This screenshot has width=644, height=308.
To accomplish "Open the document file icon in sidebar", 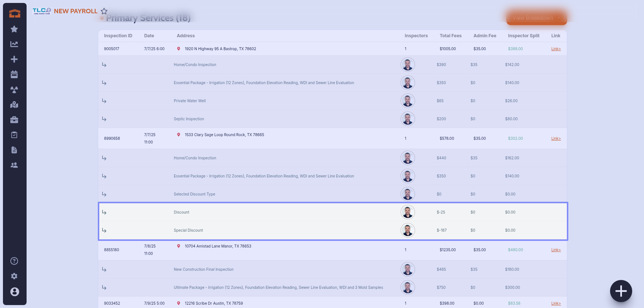I will [14, 150].
